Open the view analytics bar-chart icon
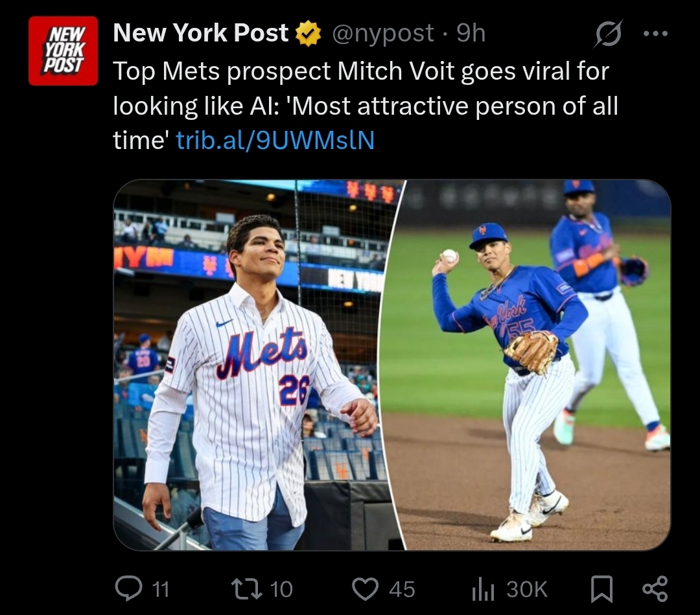 483,589
